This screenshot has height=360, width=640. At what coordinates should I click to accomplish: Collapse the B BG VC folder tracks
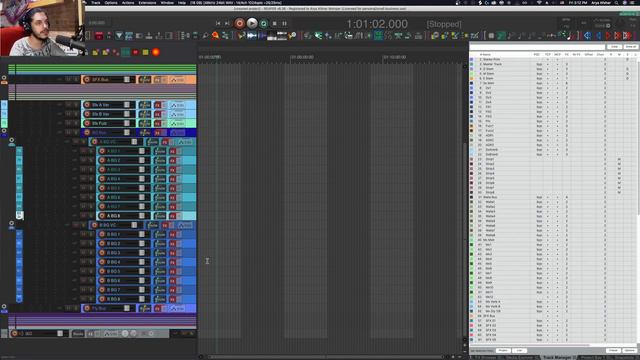11,223
